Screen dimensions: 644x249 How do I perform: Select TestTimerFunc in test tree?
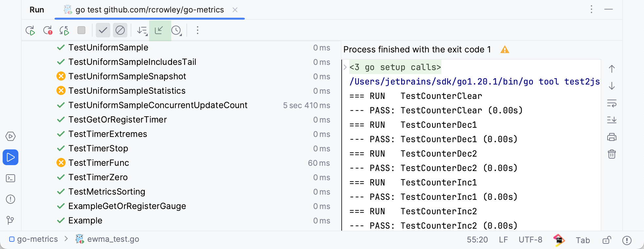[98, 163]
